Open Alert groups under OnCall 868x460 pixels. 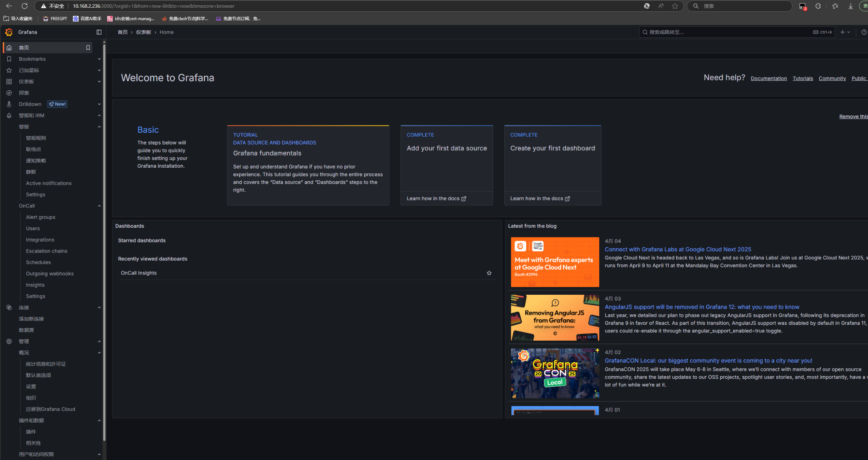(x=41, y=217)
